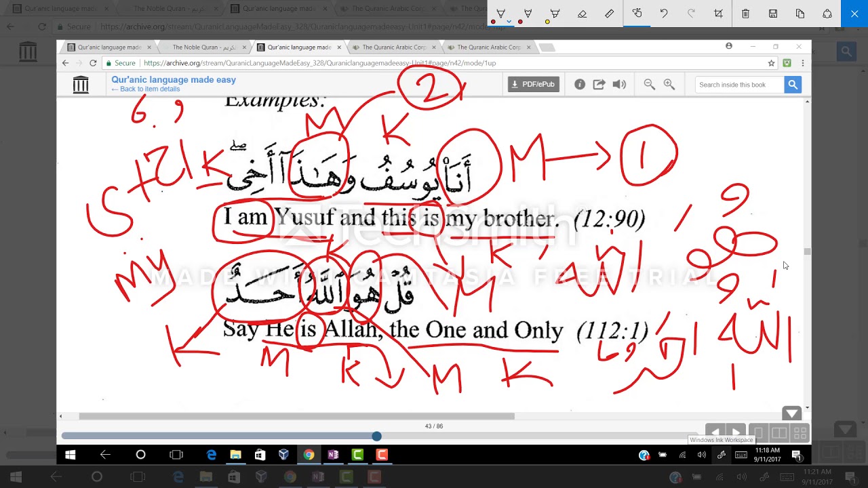Open Windows Ink Workspace tray icon
The width and height of the screenshot is (868, 488).
(721, 455)
